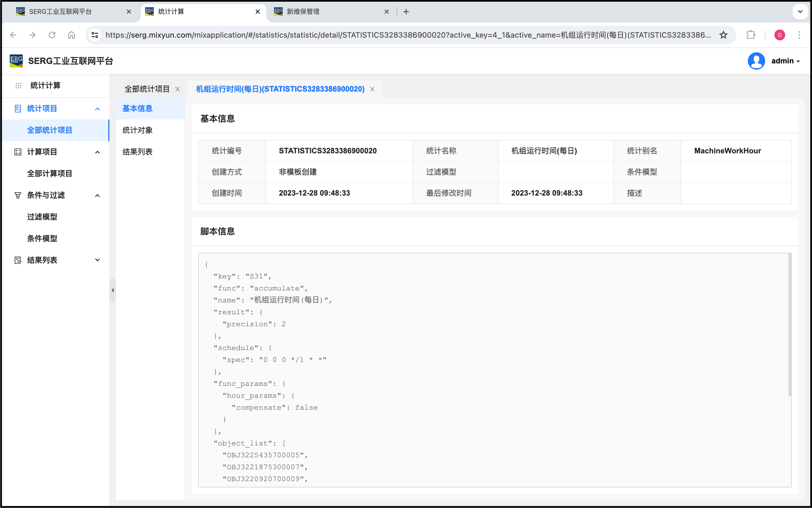This screenshot has height=508, width=812.
Task: Switch to the 全部统计项目 page tab
Action: pos(147,89)
